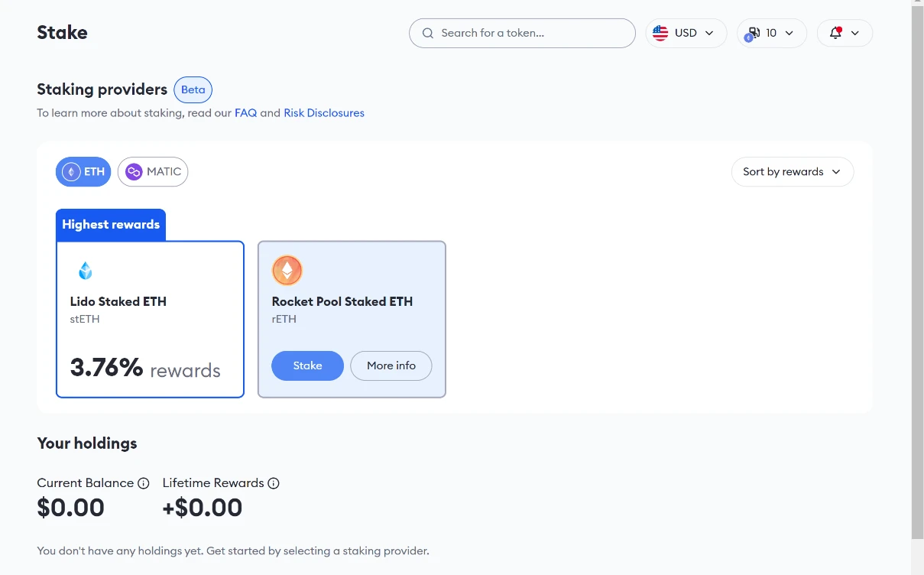Select the ETH staking token pill
The height and width of the screenshot is (575, 924).
pos(83,172)
